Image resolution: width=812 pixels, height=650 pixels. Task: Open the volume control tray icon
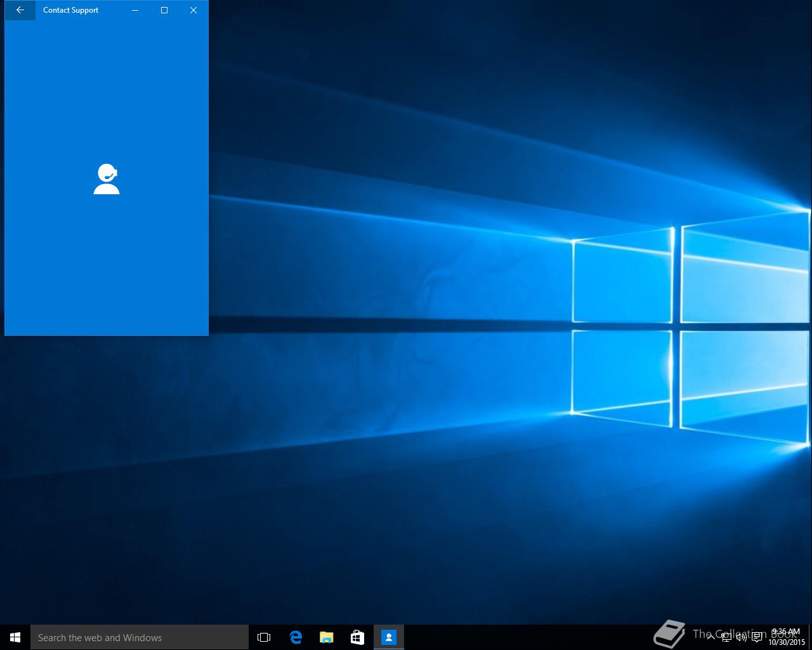coord(742,637)
